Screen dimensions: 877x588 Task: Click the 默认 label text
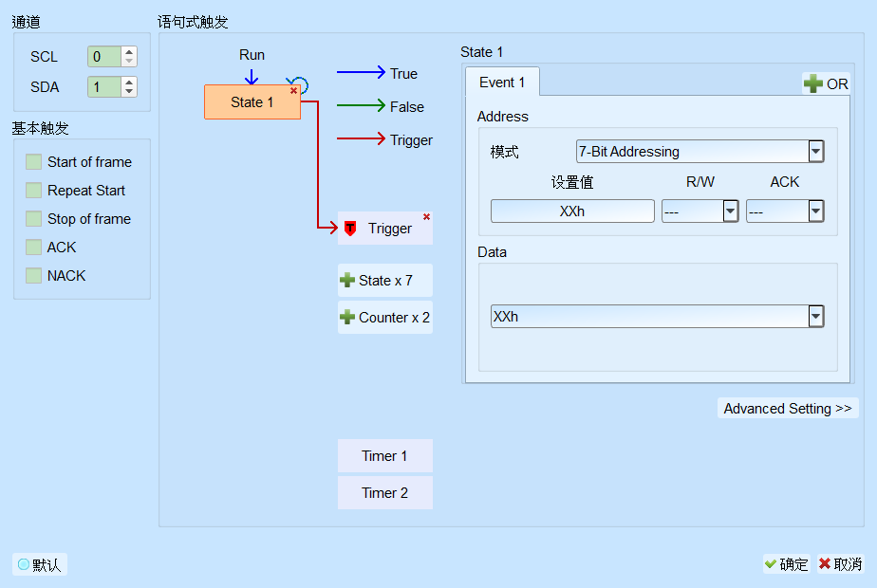click(47, 565)
